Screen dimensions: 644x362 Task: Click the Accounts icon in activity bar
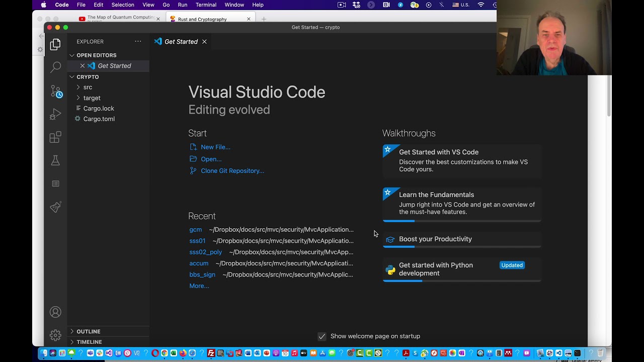click(55, 312)
